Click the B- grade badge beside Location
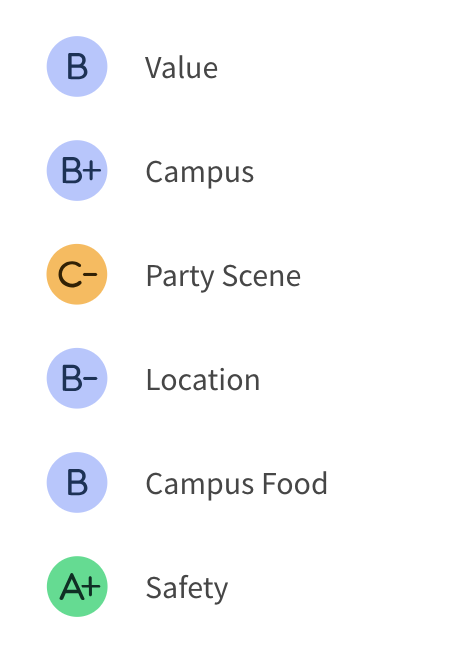Viewport: 460px width, 662px height. tap(77, 378)
